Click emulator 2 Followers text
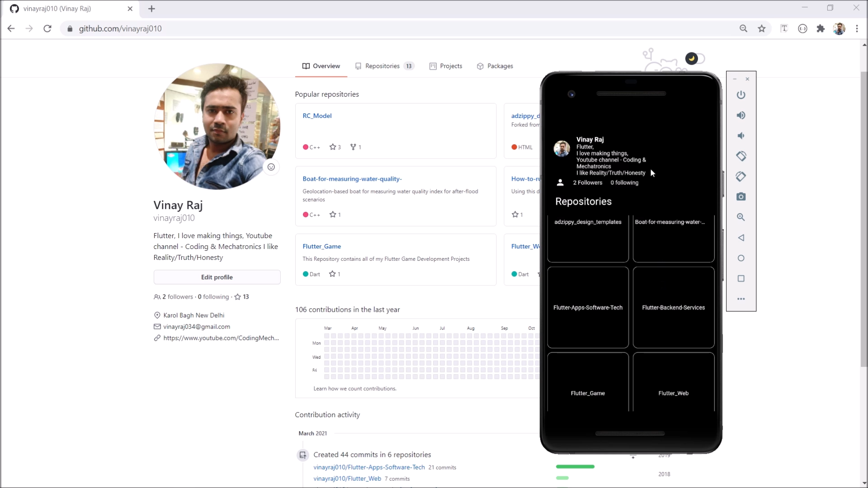The height and width of the screenshot is (488, 868). (588, 183)
